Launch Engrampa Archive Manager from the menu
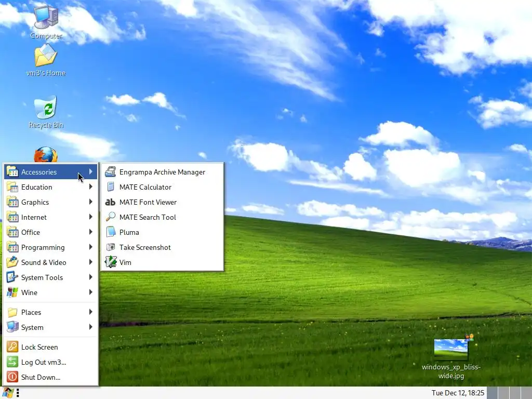 162,172
